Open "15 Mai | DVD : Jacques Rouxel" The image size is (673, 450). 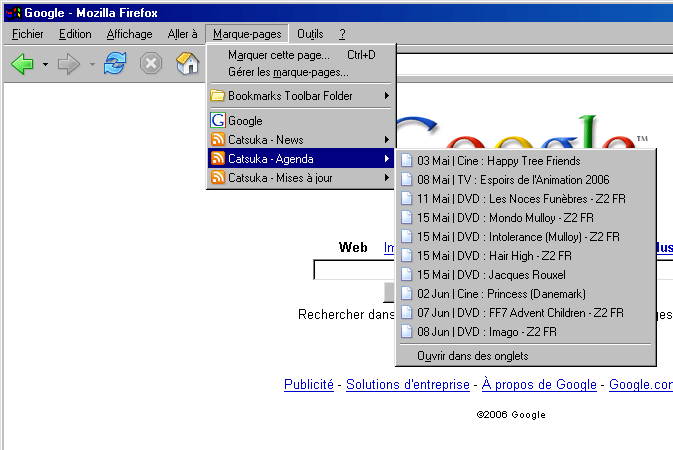point(526,274)
